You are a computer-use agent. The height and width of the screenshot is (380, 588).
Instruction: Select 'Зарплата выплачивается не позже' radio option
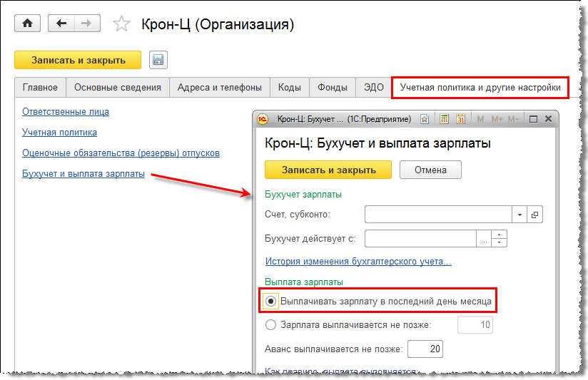pos(270,325)
